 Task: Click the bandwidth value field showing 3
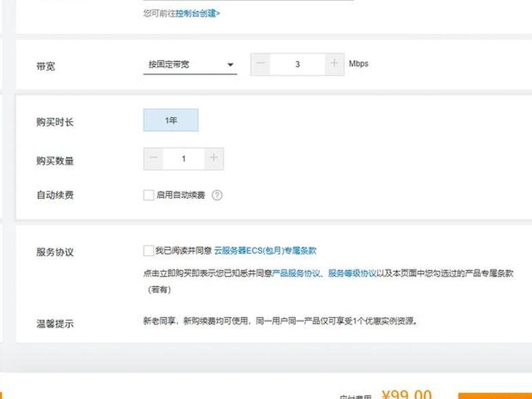[x=297, y=64]
